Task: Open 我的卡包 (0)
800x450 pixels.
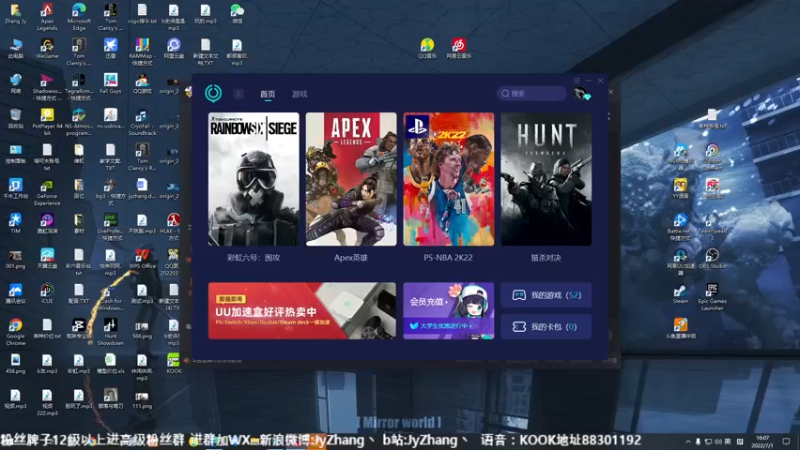Action: coord(546,327)
